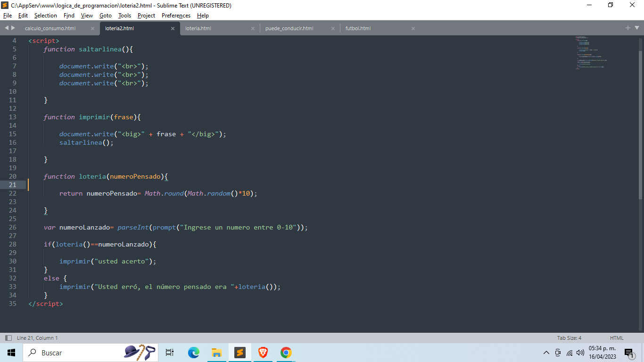Screen dimensions: 644x362
Task: Open Brave browser from taskbar
Action: pos(263,353)
